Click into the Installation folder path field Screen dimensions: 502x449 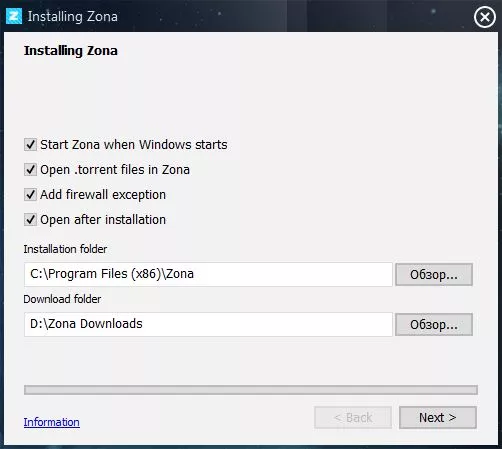point(208,274)
